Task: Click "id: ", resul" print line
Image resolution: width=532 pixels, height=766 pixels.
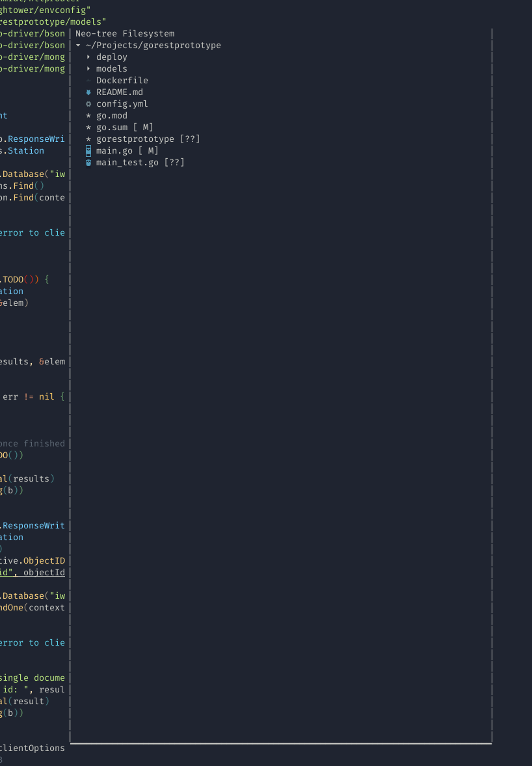Action: pyautogui.click(x=34, y=690)
